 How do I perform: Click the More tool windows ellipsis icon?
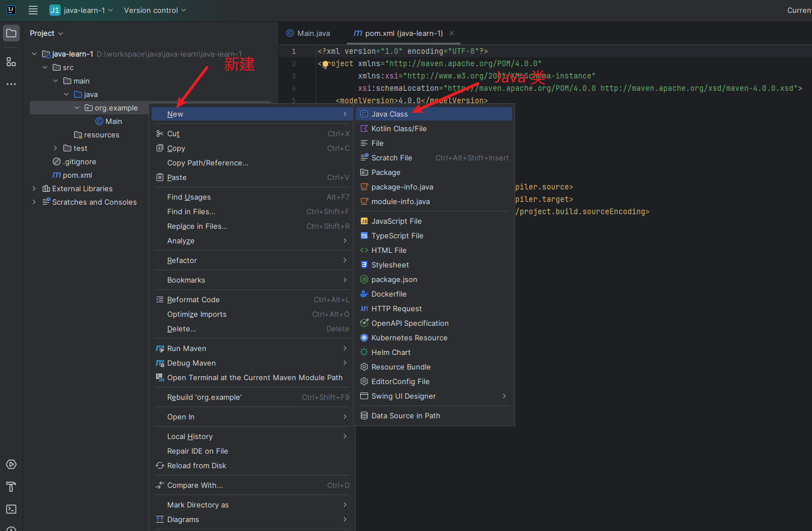coord(11,84)
